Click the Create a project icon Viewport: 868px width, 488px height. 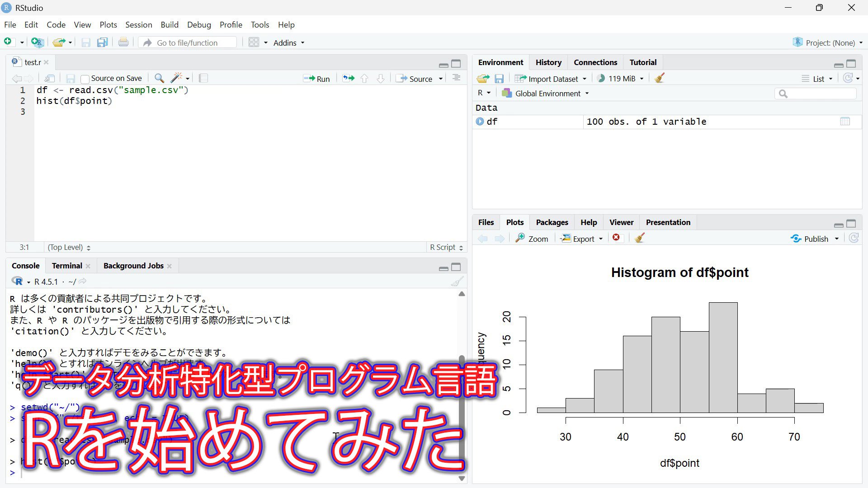pos(38,42)
